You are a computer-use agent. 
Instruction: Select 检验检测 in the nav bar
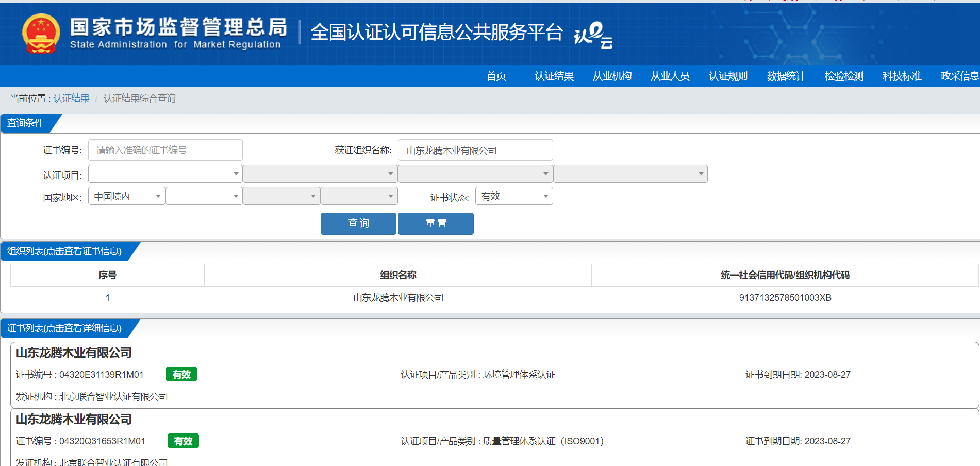click(844, 76)
